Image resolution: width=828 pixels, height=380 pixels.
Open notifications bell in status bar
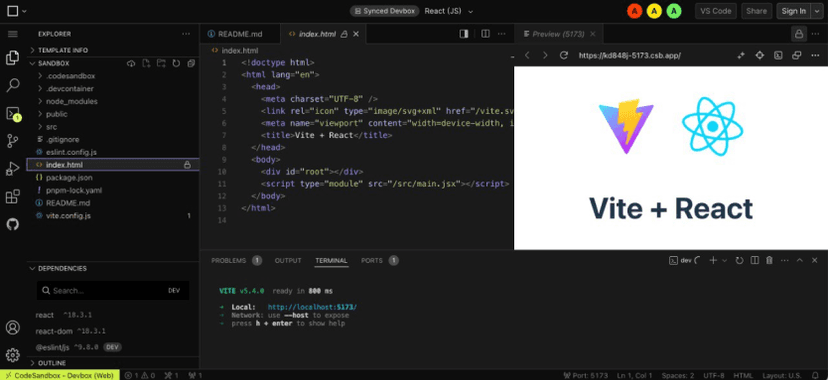815,376
